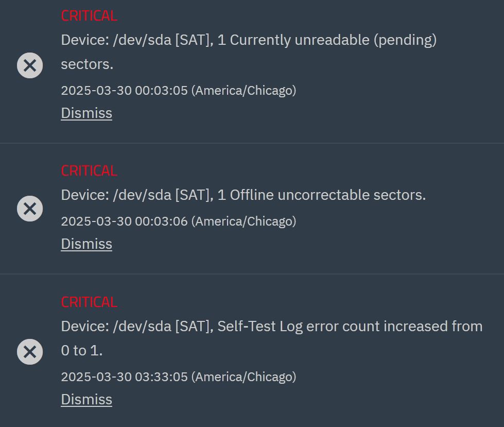Click the word "sectors." on the first alert's second line
This screenshot has height=427, width=504.
pyautogui.click(x=87, y=64)
